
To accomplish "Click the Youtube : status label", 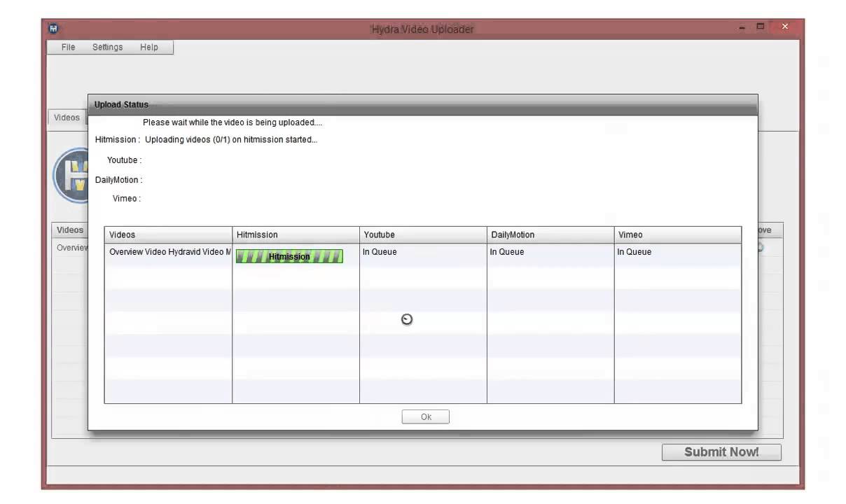I will [124, 160].
